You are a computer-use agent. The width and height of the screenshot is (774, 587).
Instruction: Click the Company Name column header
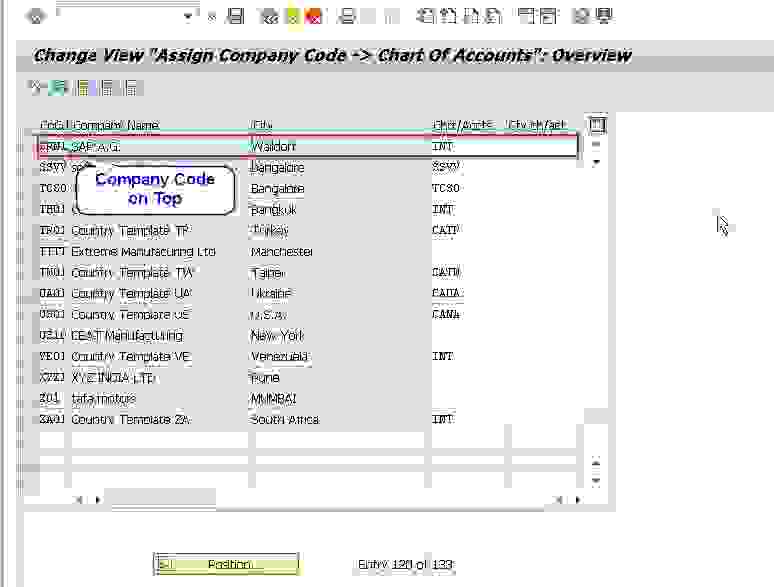pos(116,126)
